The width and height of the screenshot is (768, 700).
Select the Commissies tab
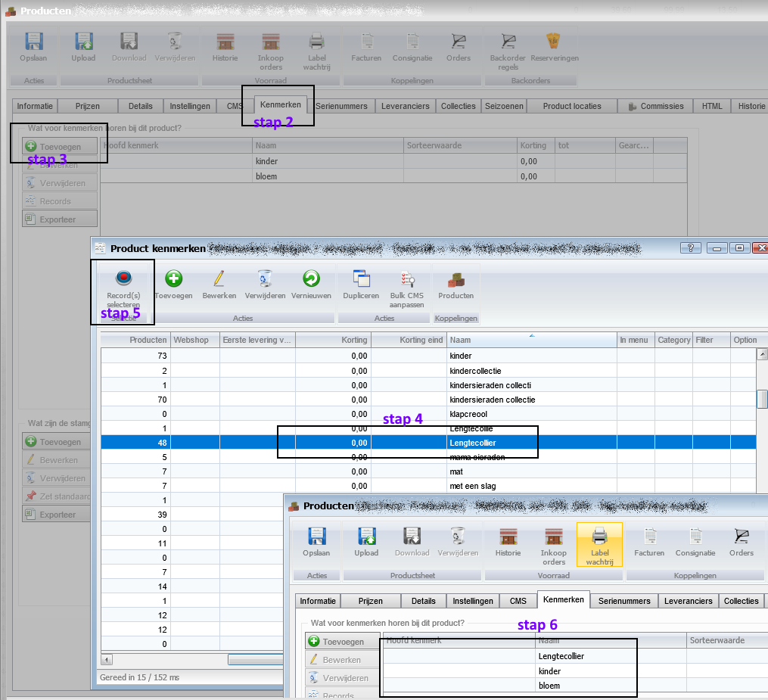(x=655, y=106)
